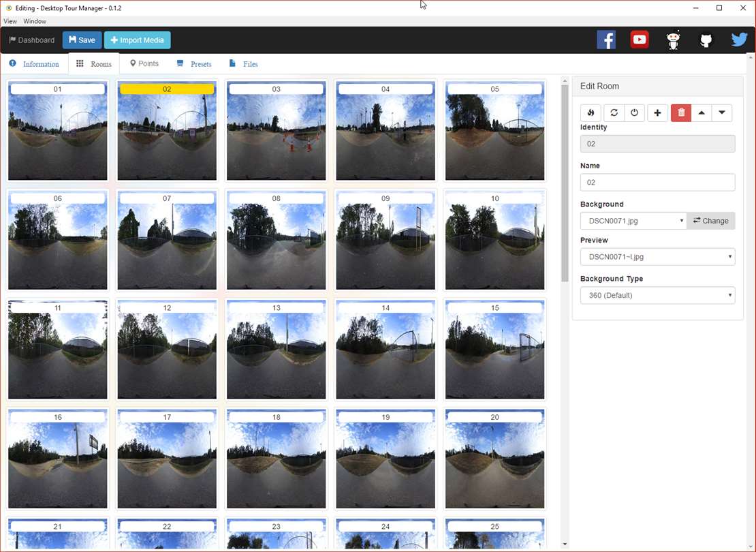The image size is (756, 552).
Task: Select room thumbnail 09
Action: click(x=385, y=240)
